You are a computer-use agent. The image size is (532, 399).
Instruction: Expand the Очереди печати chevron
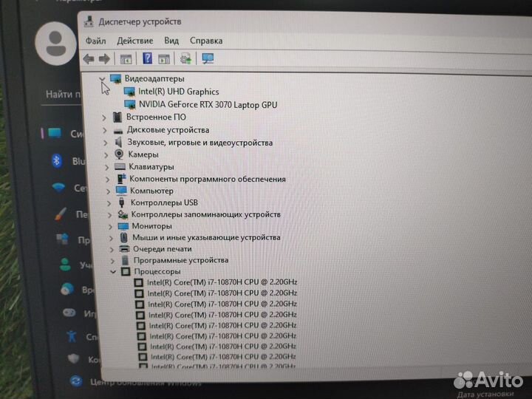tap(112, 250)
